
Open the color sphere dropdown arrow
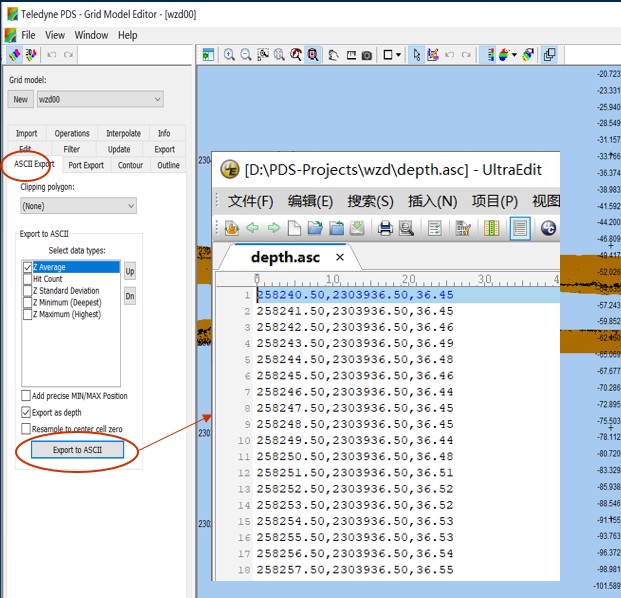click(x=514, y=55)
